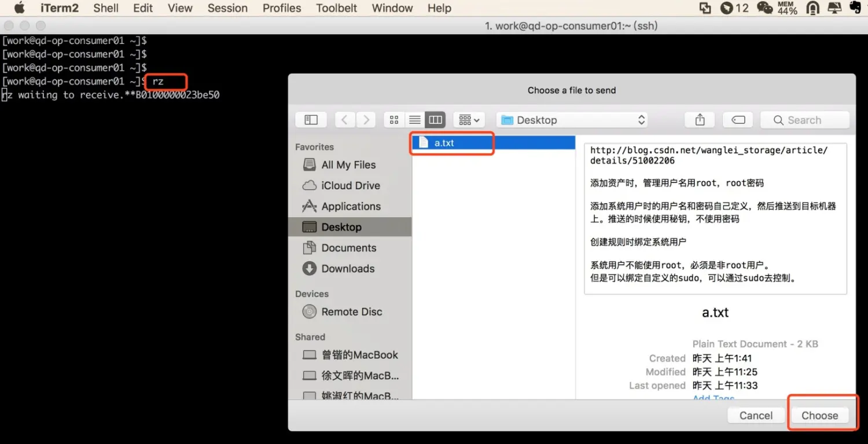The width and height of the screenshot is (868, 444).
Task: Click the Last opened date 上午11:33
Action: [725, 386]
